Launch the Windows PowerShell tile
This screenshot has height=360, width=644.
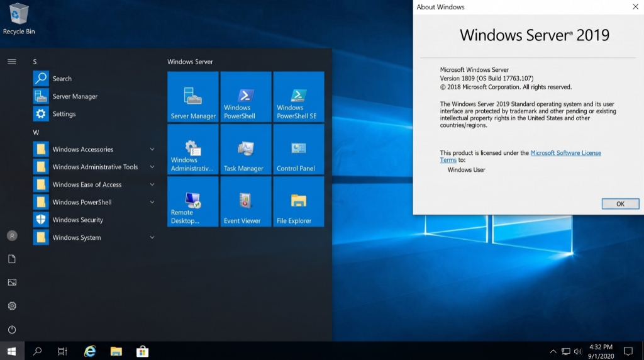[x=246, y=96]
